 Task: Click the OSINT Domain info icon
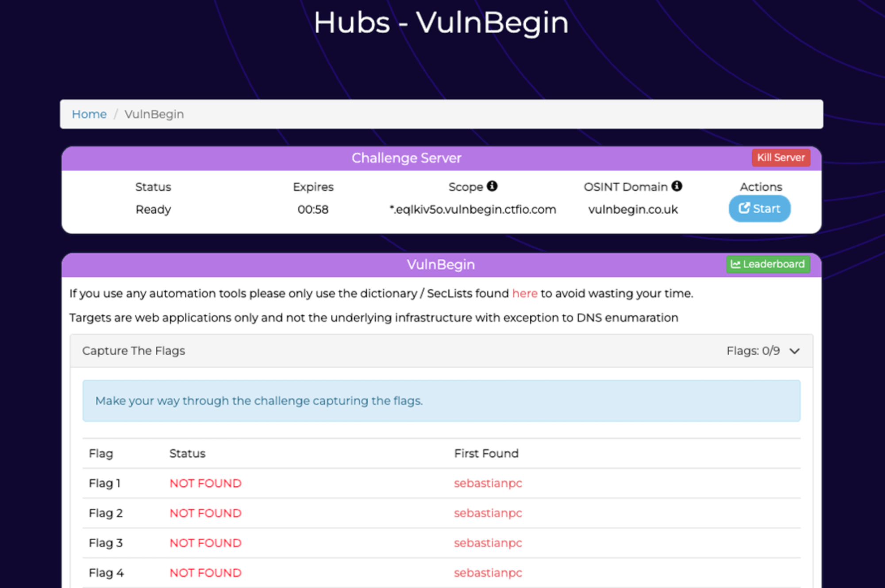click(x=677, y=186)
